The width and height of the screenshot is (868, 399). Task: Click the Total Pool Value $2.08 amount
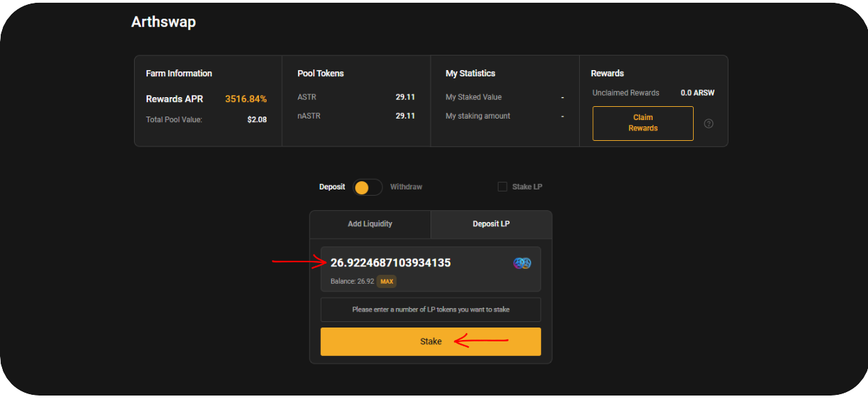pos(256,120)
